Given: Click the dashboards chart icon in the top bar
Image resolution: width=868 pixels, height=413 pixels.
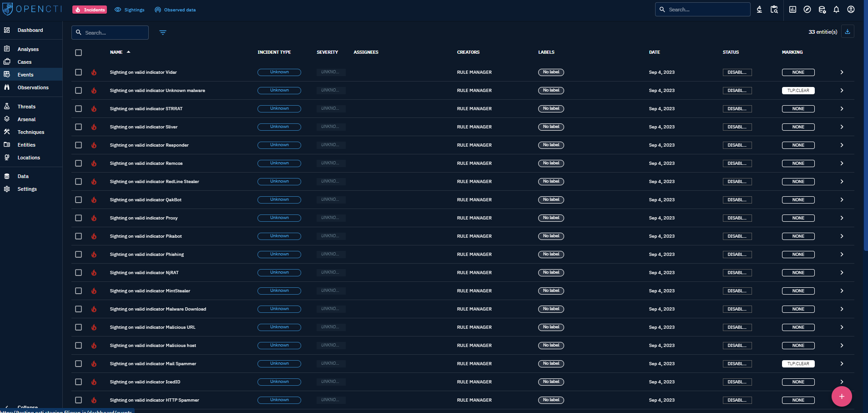Looking at the screenshot, I should pyautogui.click(x=792, y=10).
